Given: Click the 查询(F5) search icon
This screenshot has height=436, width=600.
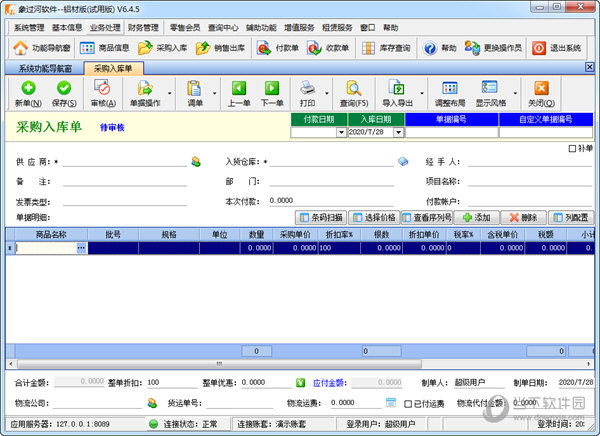Looking at the screenshot, I should click(x=354, y=88).
